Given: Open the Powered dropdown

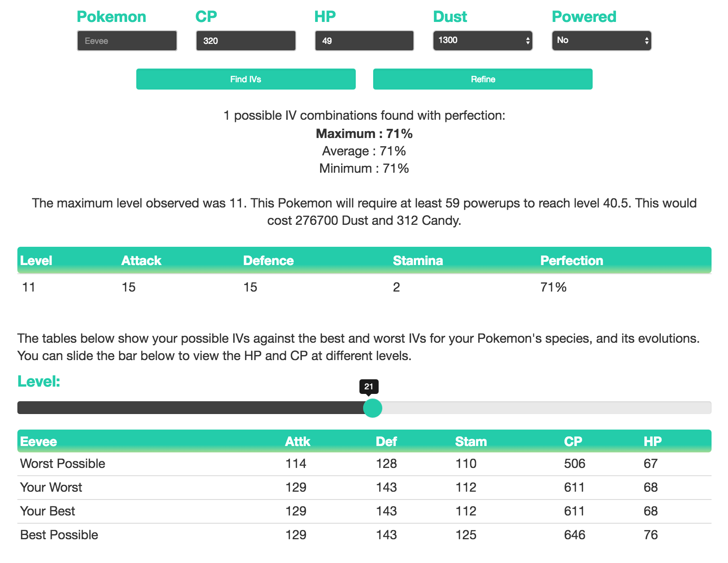Looking at the screenshot, I should coord(601,41).
